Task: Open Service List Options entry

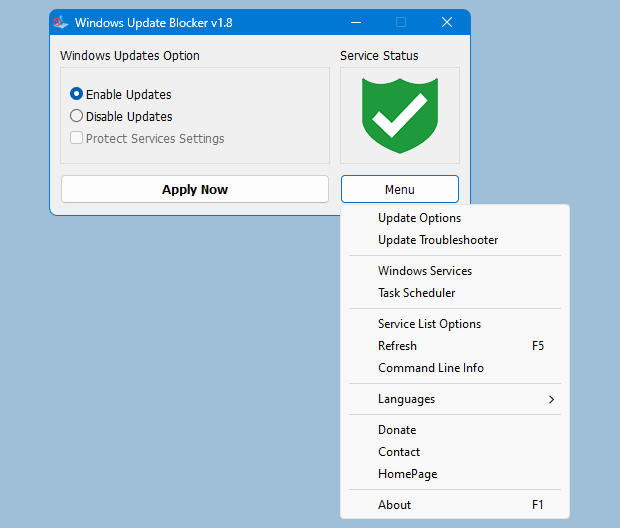Action: point(429,324)
